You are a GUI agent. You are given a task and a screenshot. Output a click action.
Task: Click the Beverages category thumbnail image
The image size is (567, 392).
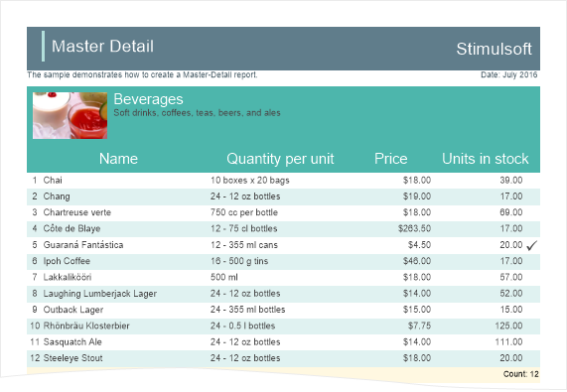(x=70, y=115)
